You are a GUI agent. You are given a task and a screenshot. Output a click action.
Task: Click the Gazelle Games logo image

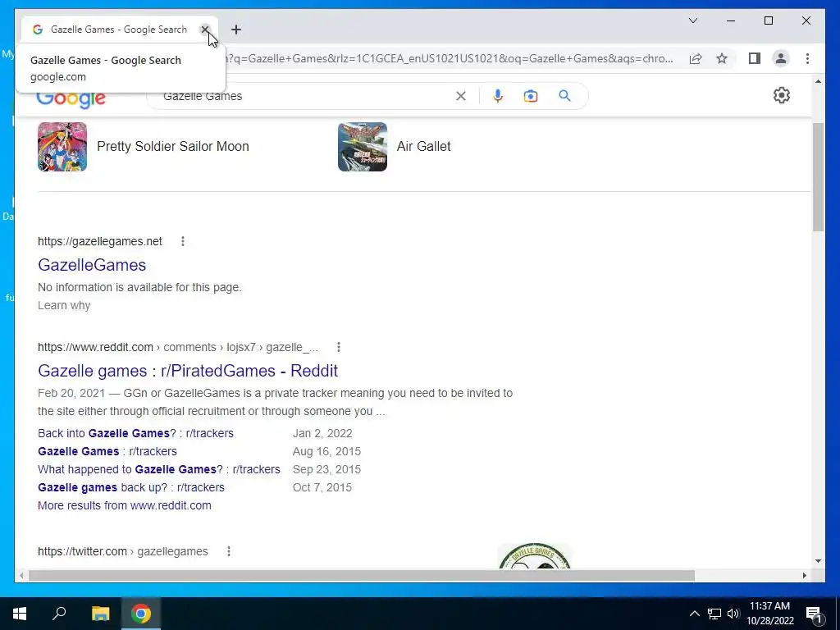click(534, 556)
